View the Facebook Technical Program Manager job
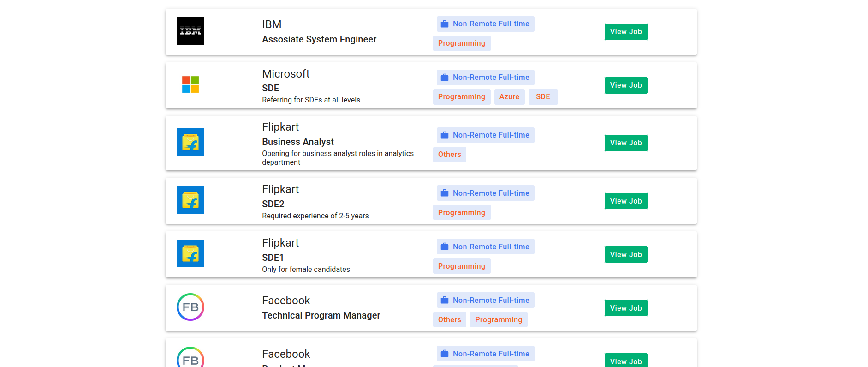 point(625,308)
